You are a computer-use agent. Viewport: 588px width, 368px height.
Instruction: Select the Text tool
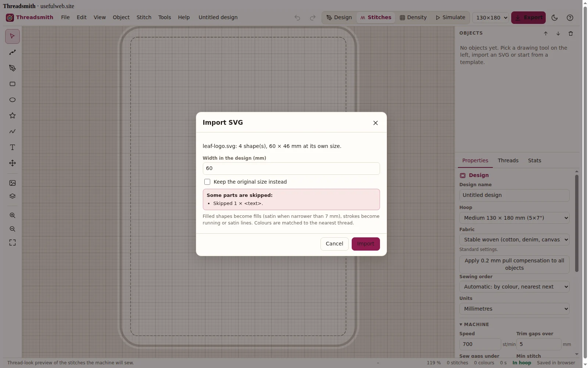coord(12,147)
